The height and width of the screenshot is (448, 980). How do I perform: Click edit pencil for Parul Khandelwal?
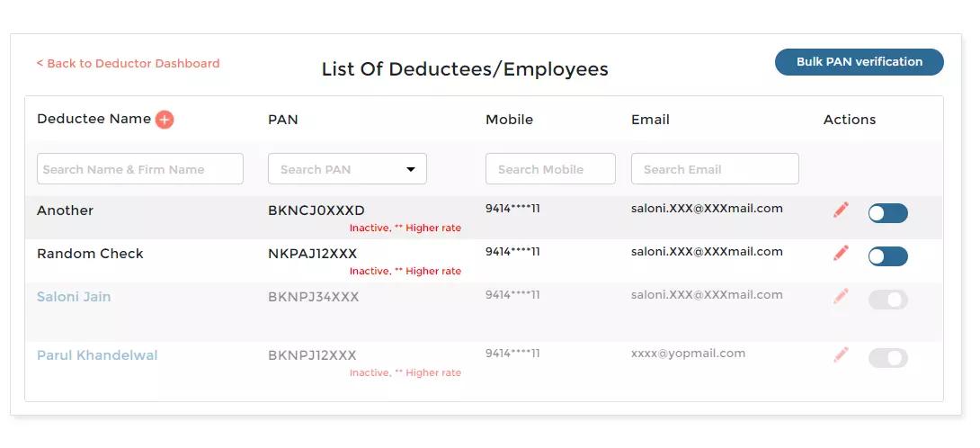841,355
